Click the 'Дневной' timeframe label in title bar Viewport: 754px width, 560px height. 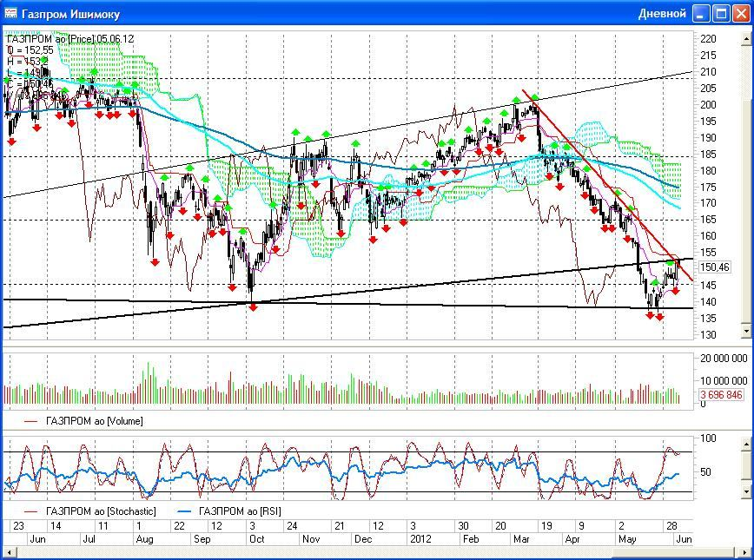pos(662,14)
